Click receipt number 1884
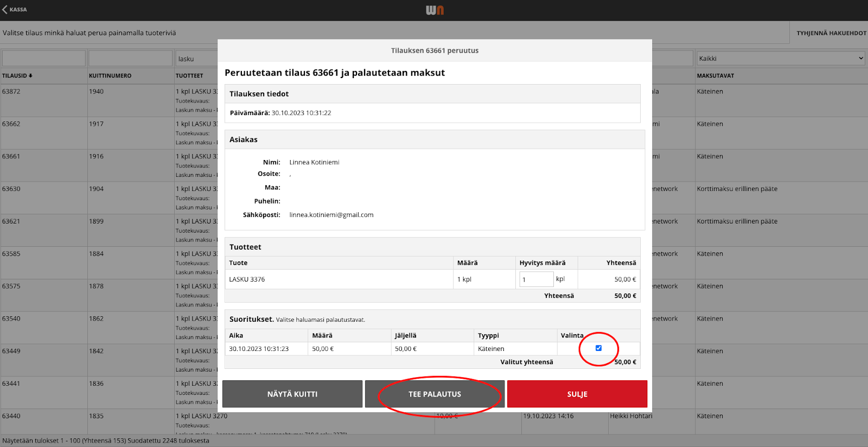 click(96, 254)
